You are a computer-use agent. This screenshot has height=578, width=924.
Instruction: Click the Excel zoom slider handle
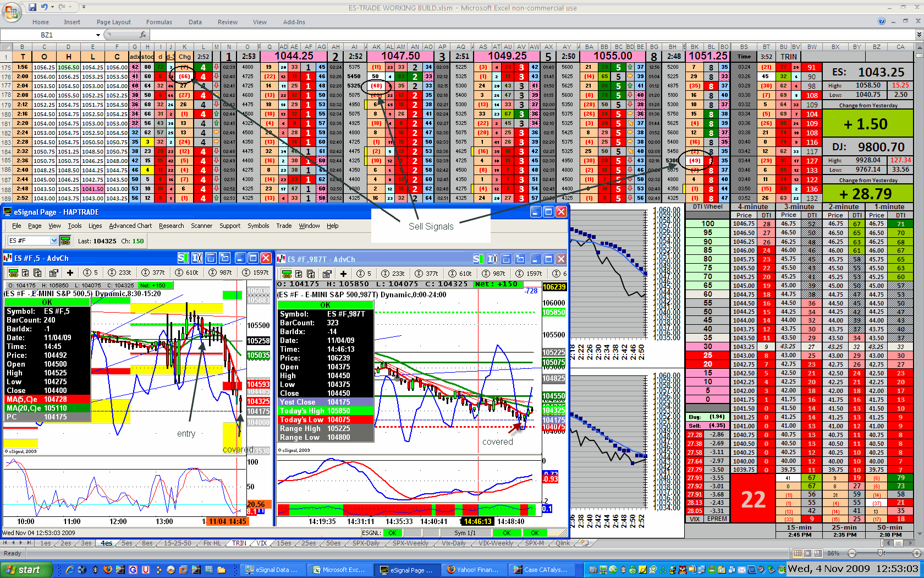tap(881, 553)
